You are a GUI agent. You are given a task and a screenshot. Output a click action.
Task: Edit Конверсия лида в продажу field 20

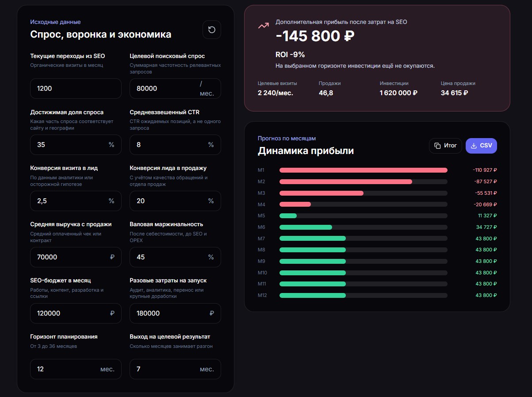coord(175,201)
